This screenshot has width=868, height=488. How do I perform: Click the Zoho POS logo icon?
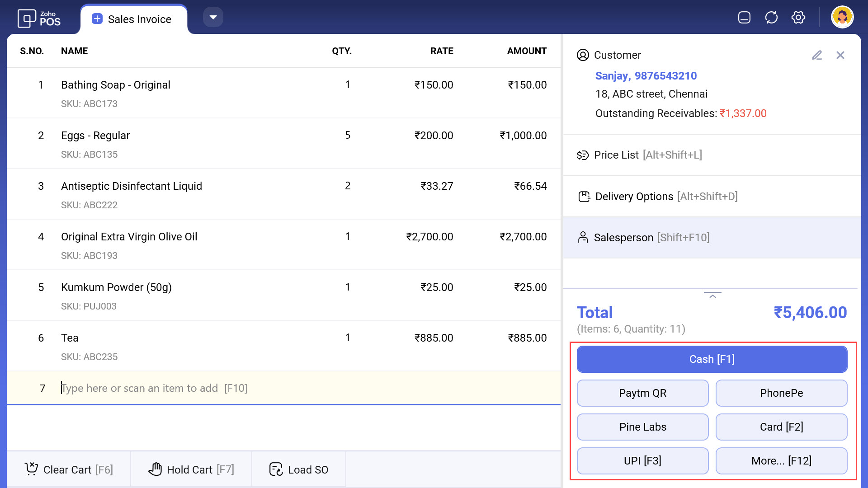(x=27, y=19)
